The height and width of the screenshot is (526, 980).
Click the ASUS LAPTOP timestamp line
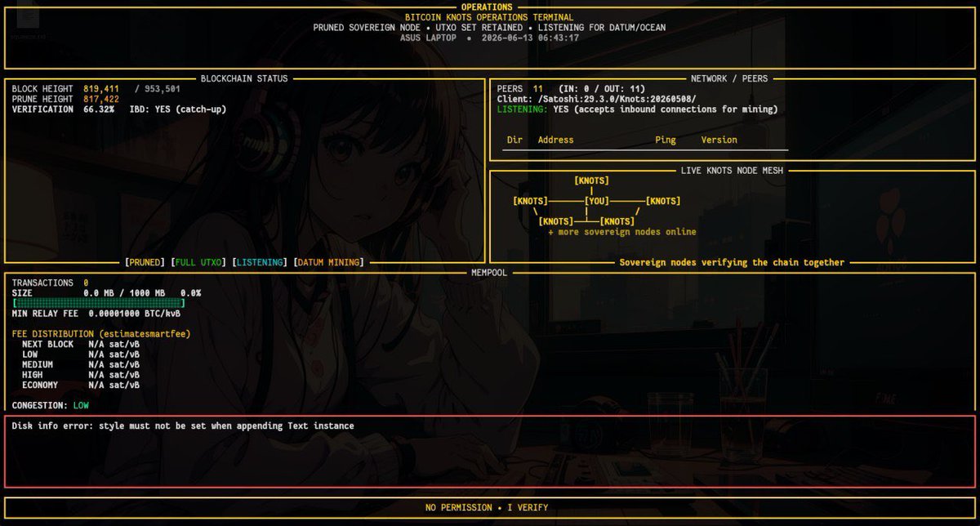(489, 38)
